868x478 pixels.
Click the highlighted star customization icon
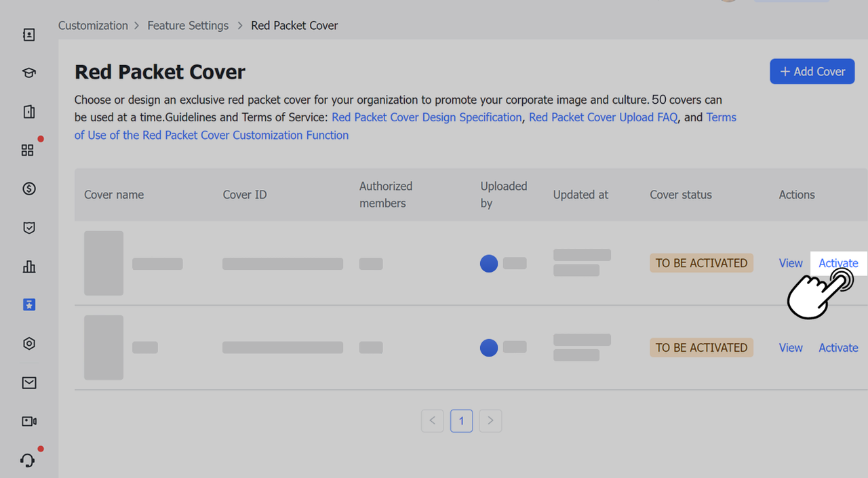point(28,305)
